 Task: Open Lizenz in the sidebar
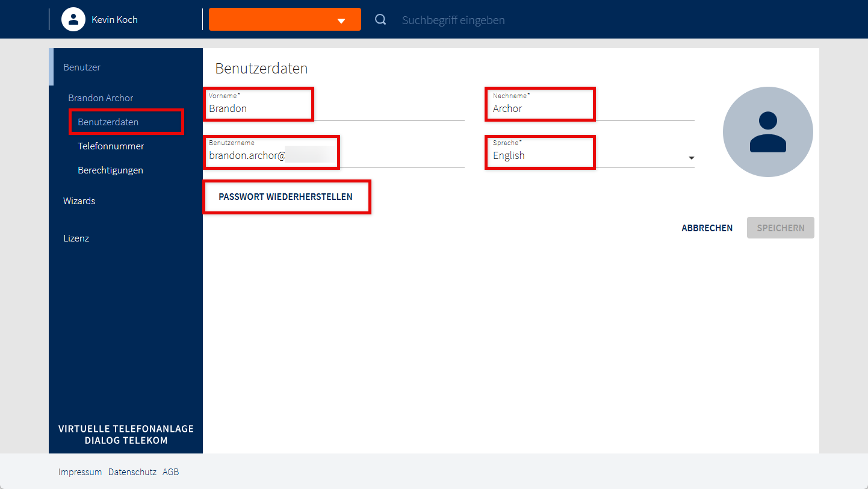(x=76, y=238)
